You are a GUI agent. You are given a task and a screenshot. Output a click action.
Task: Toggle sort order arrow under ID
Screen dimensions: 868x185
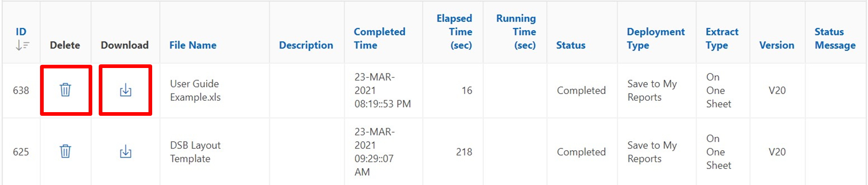coord(22,46)
